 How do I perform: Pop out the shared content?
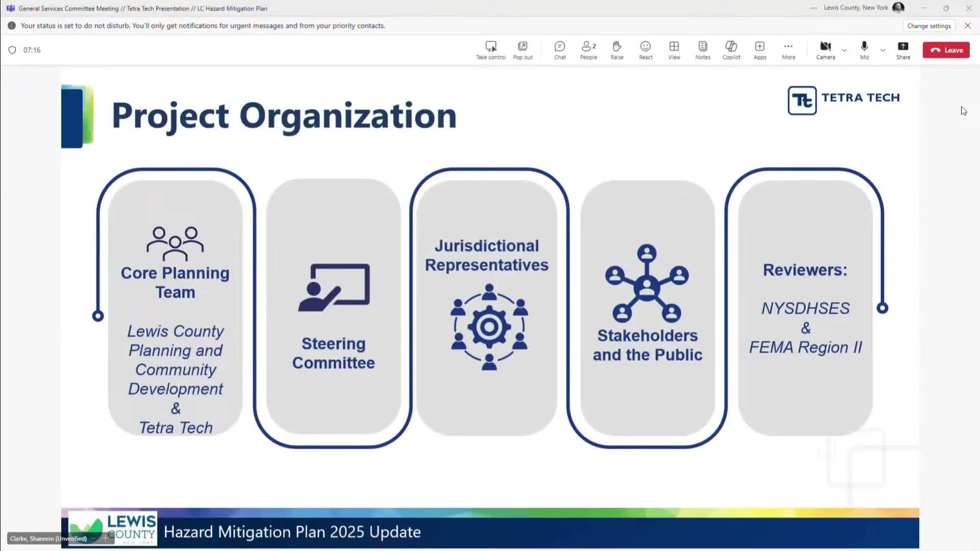point(523,50)
